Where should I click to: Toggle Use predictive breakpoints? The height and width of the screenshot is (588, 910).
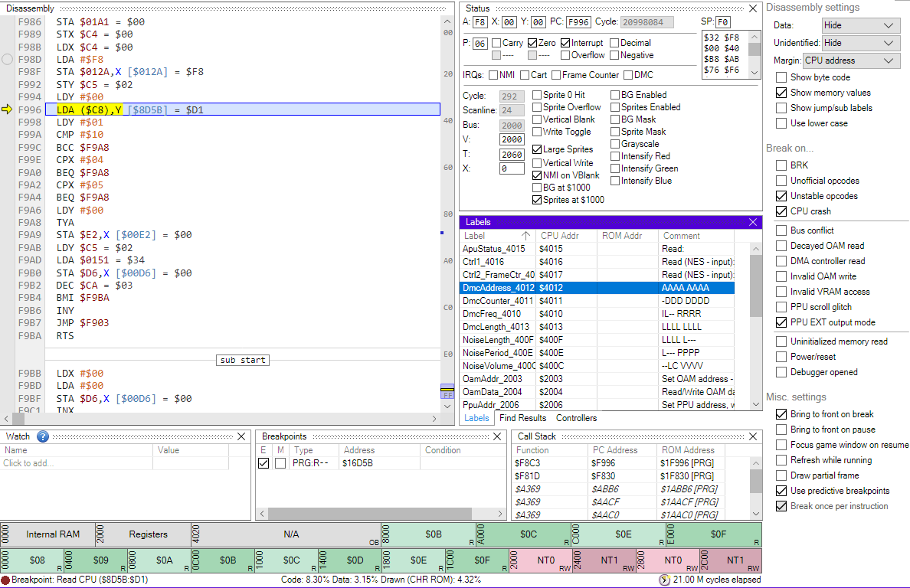(781, 491)
